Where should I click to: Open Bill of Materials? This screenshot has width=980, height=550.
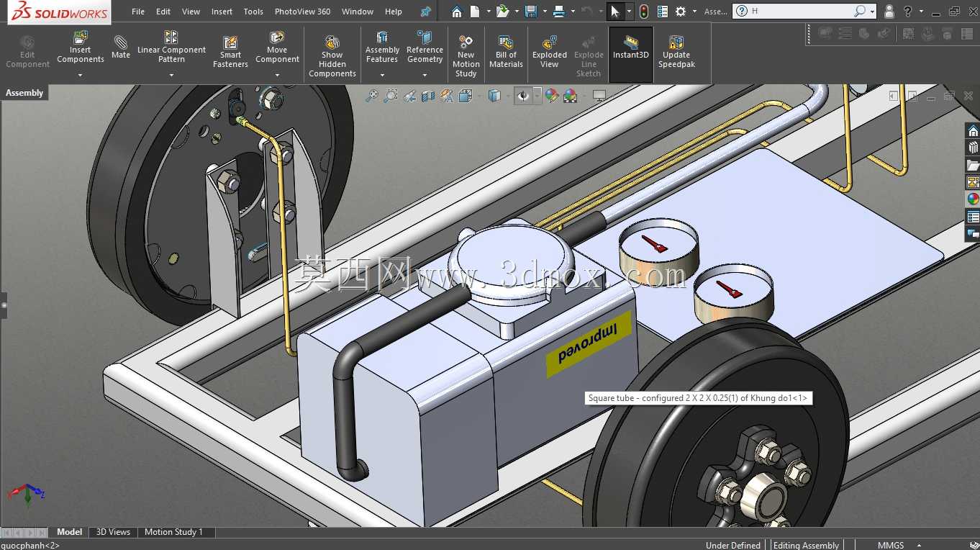[x=506, y=51]
